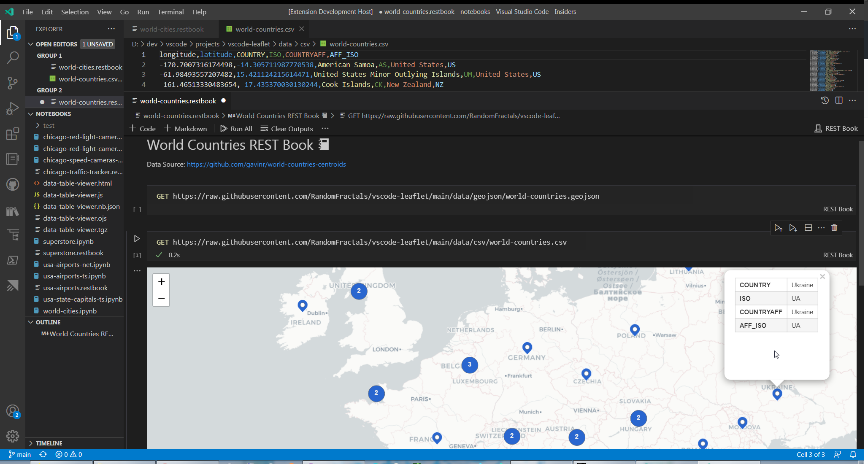This screenshot has width=868, height=464.
Task: Open the Terminal menu
Action: click(170, 12)
